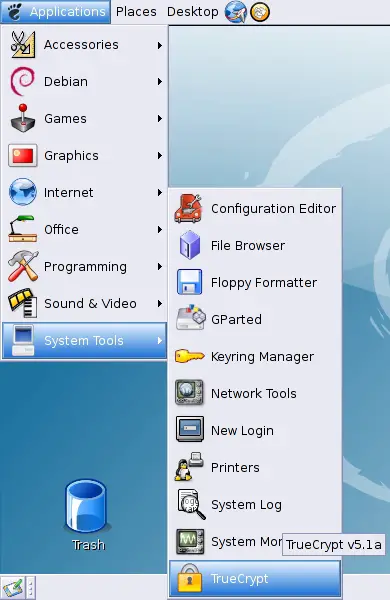Open Printers label
Image resolution: width=390 pixels, height=600 pixels.
pos(235,467)
